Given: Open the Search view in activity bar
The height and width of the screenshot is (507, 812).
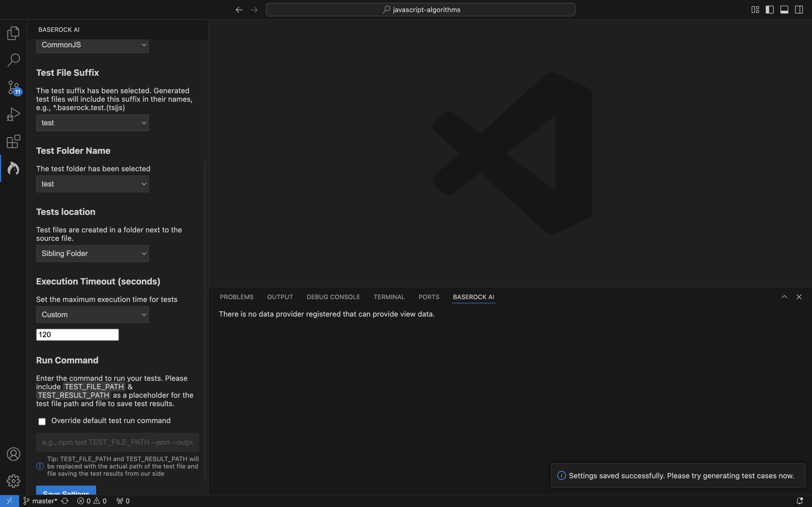Looking at the screenshot, I should coord(14,60).
